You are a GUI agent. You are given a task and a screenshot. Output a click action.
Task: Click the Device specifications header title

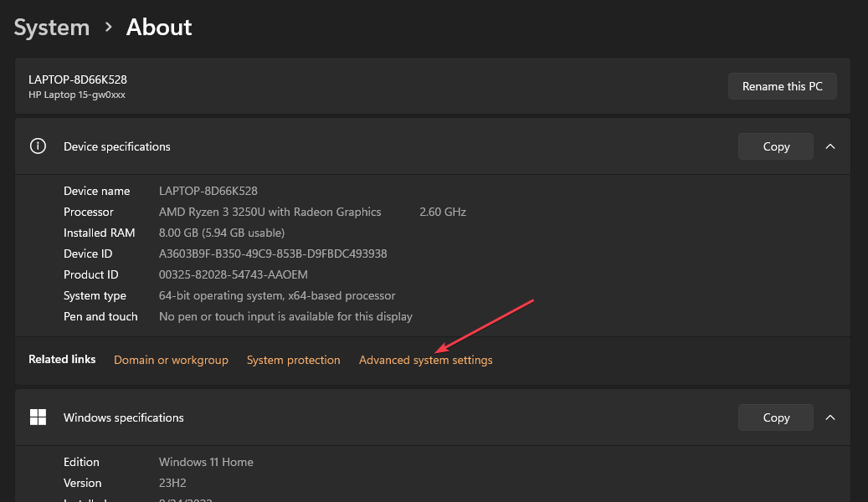[117, 146]
